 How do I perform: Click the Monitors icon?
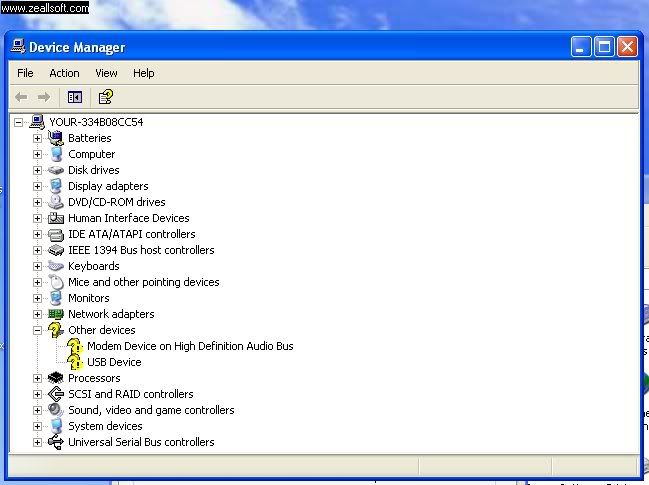point(56,298)
